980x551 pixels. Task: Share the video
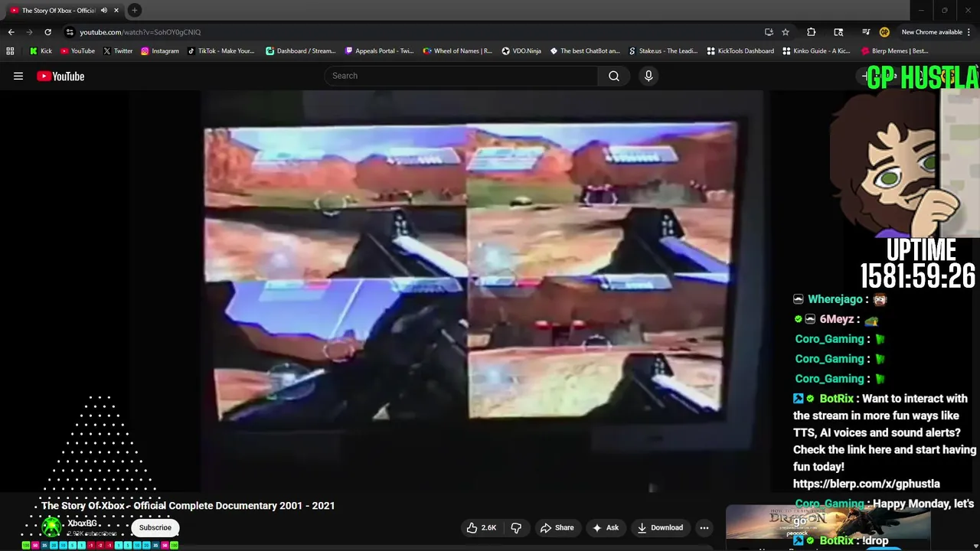[557, 527]
